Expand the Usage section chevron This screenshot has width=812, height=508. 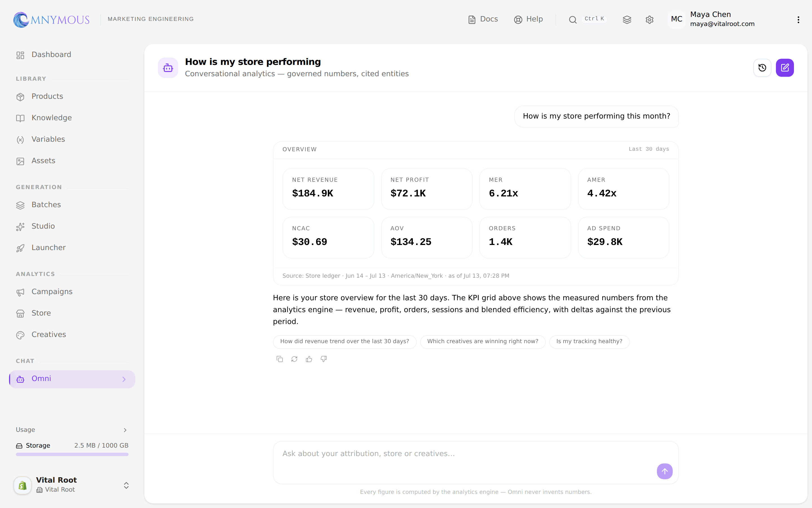(125, 430)
